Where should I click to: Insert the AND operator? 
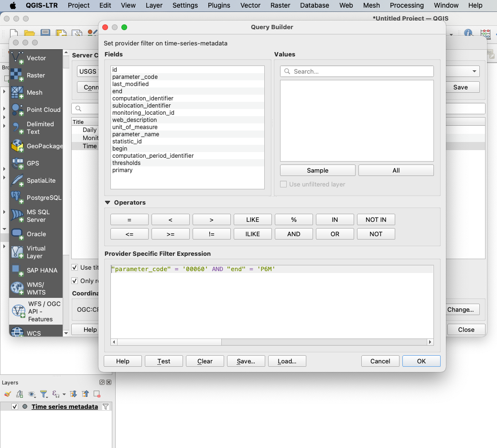point(294,234)
